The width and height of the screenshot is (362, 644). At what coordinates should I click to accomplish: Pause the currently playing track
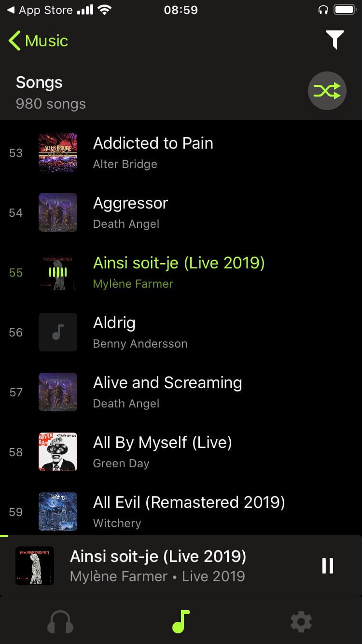pos(327,565)
